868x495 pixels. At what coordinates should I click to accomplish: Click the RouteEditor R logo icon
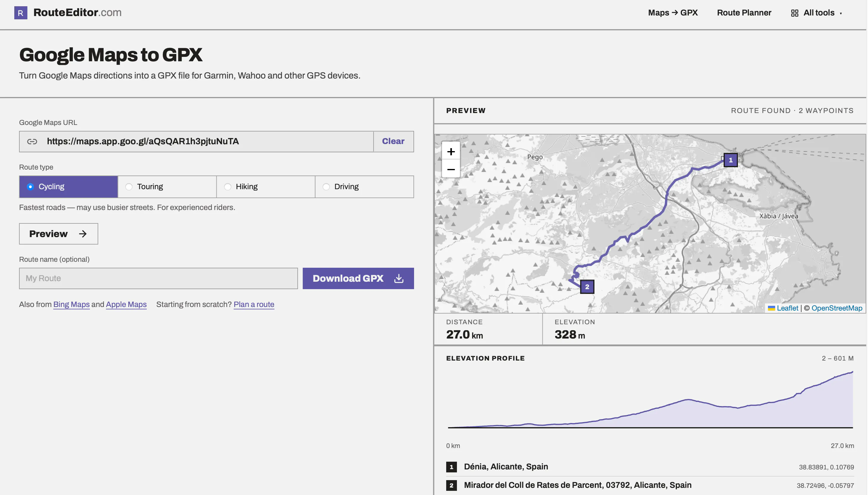(21, 13)
